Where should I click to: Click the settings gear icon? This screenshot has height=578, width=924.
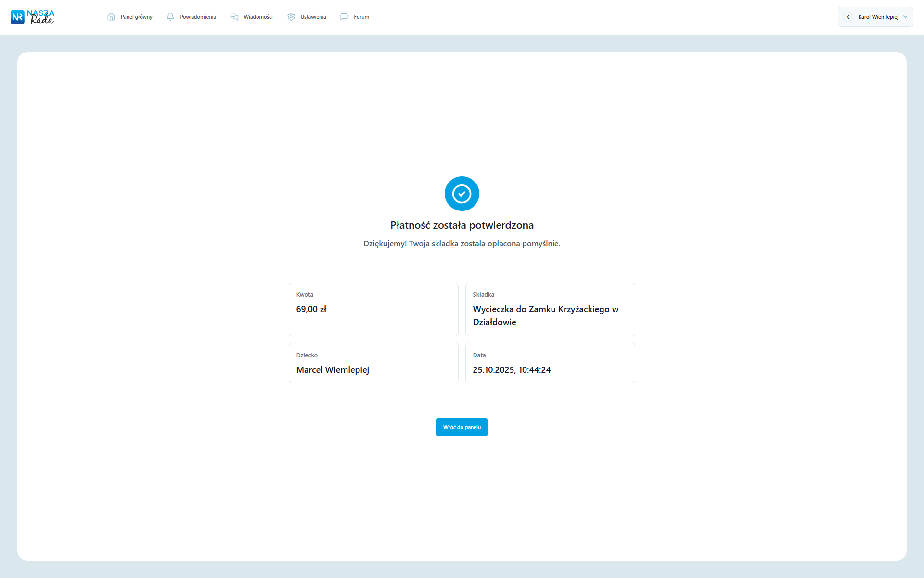[291, 17]
